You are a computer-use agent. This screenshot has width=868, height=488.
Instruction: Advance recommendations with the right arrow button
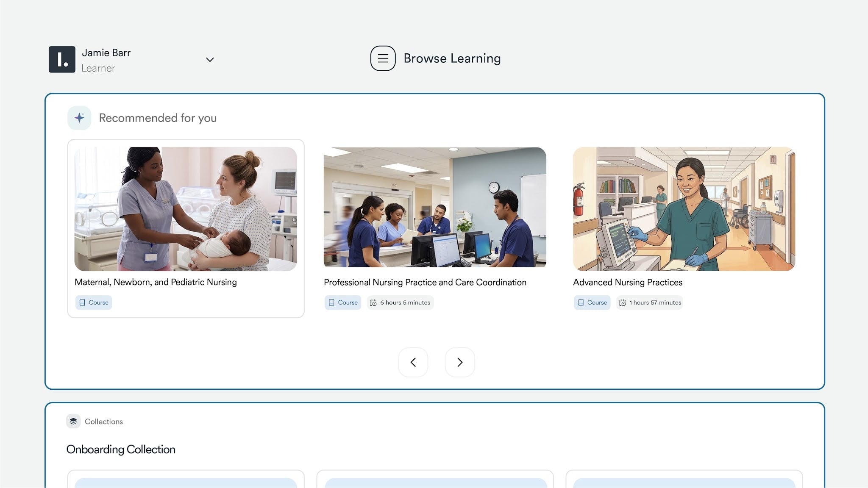460,362
